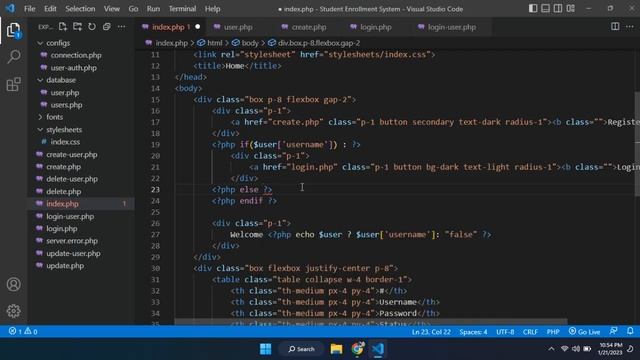Click body in the breadcrumb
This screenshot has height=360, width=640.
pyautogui.click(x=249, y=43)
